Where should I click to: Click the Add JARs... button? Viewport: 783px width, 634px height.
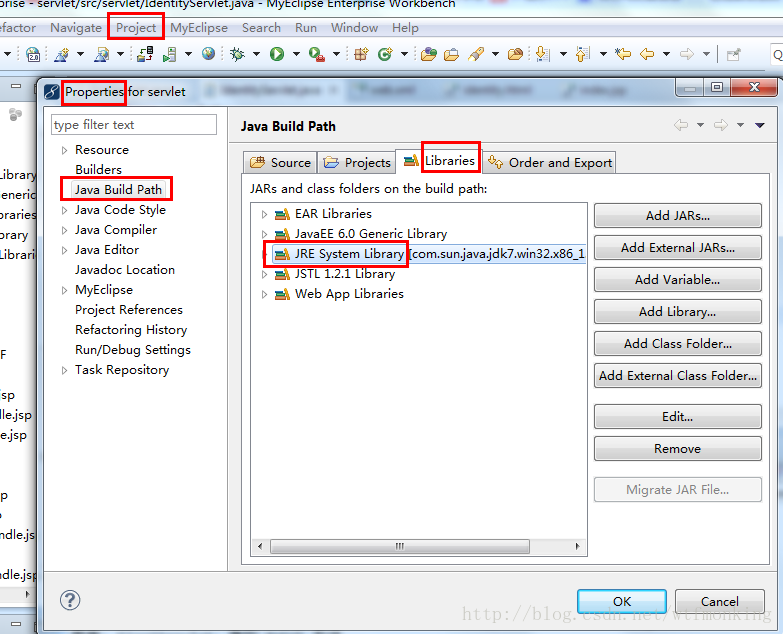tap(678, 216)
